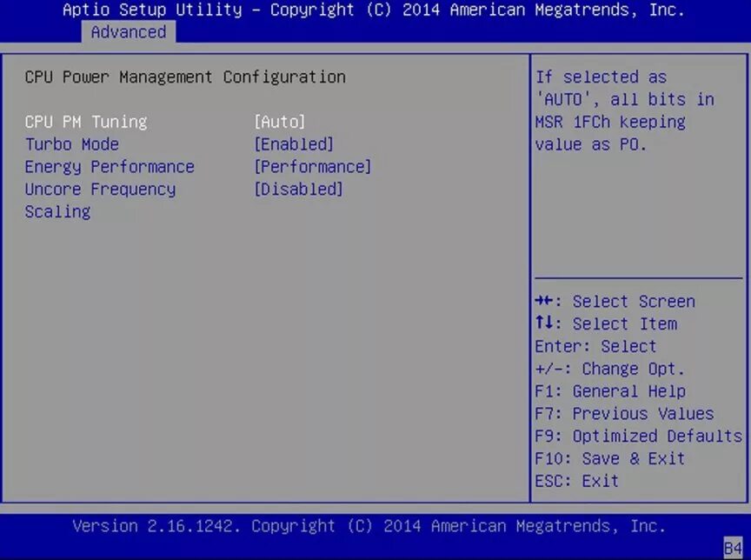Screen dimensions: 751x560
Task: Click the Select Screen arrows hint
Action: coord(615,302)
